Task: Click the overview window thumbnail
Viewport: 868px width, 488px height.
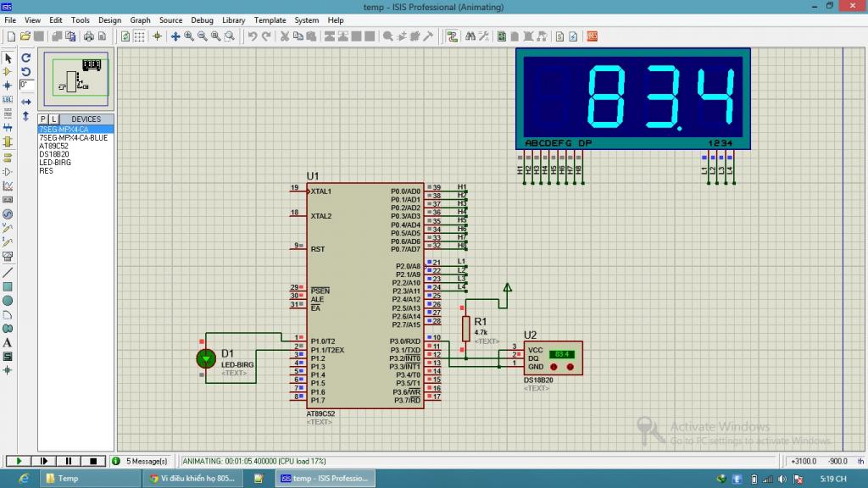Action: coord(76,78)
